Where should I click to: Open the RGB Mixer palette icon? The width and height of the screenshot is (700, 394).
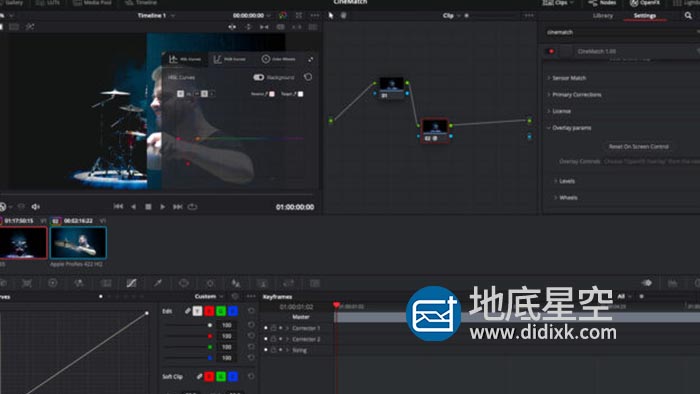(79, 283)
